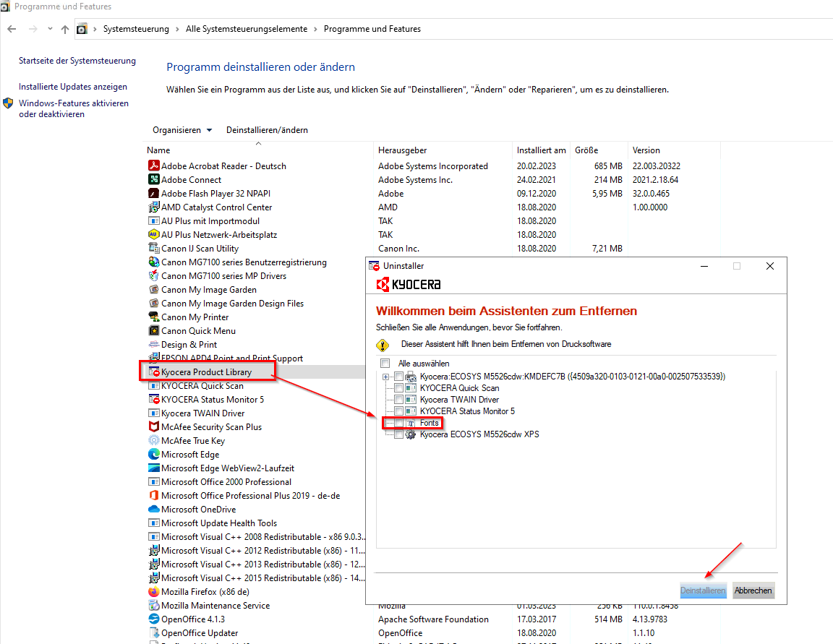Viewport: 833px width, 644px height.
Task: Select Microsoft Office 2000 Professional row
Action: (226, 482)
